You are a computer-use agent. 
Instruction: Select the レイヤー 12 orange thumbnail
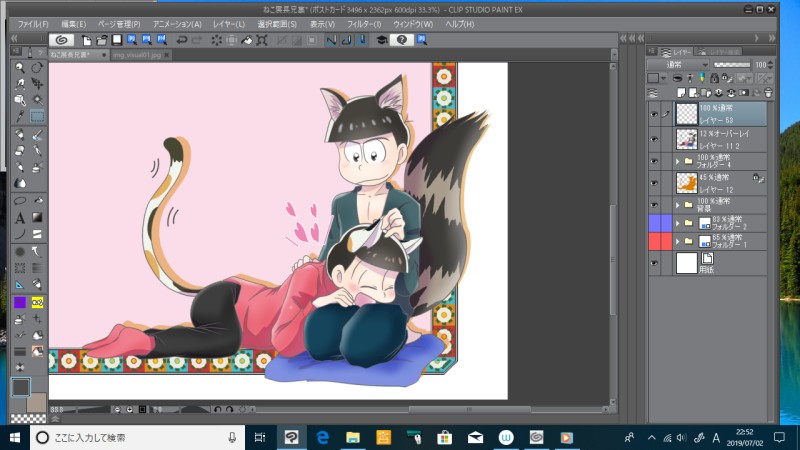(x=687, y=183)
